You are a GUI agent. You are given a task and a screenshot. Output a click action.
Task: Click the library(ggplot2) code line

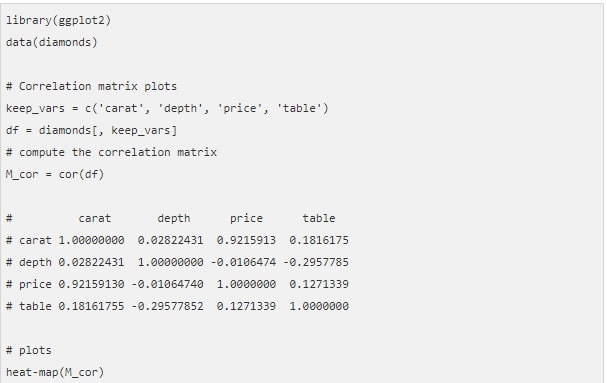click(x=58, y=20)
